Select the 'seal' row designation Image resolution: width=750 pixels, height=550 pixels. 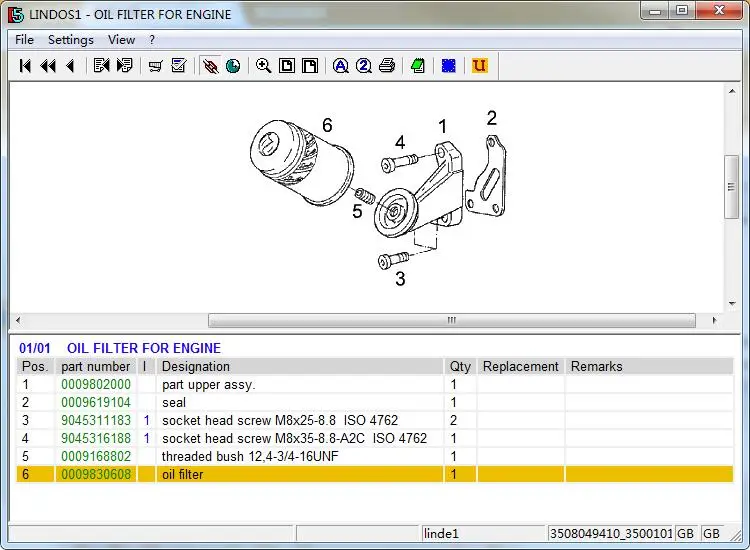[174, 403]
